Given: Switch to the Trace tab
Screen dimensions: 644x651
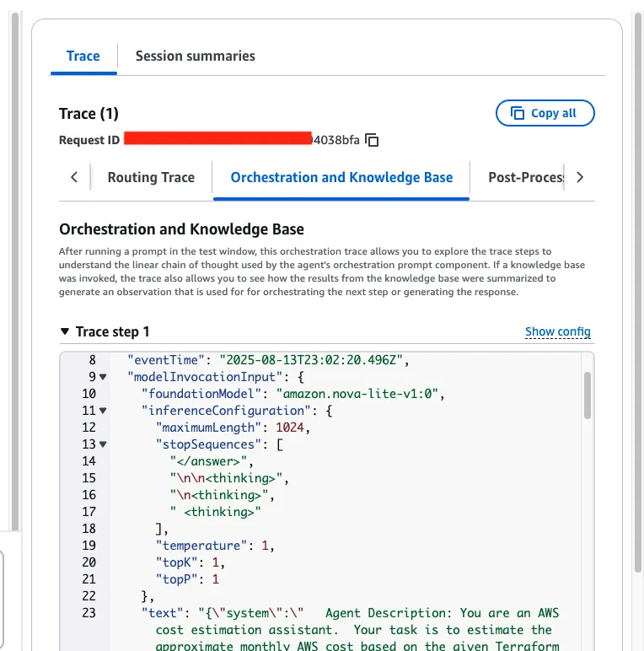Looking at the screenshot, I should point(83,56).
